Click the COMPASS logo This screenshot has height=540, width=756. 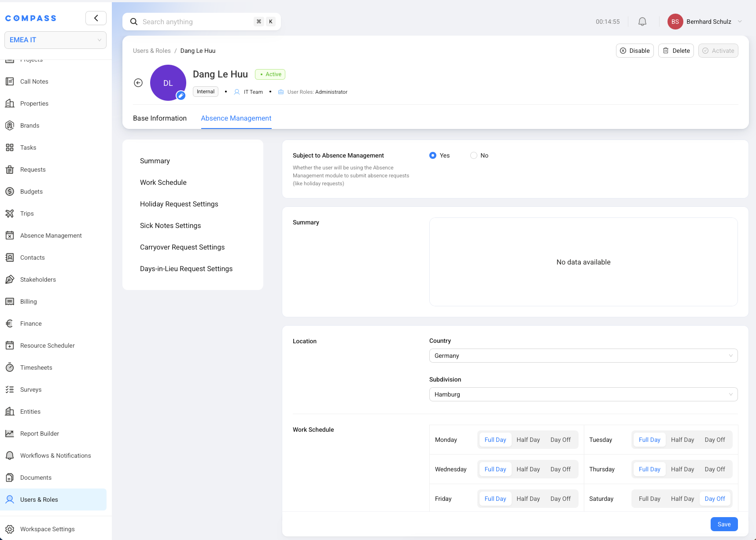coord(31,18)
